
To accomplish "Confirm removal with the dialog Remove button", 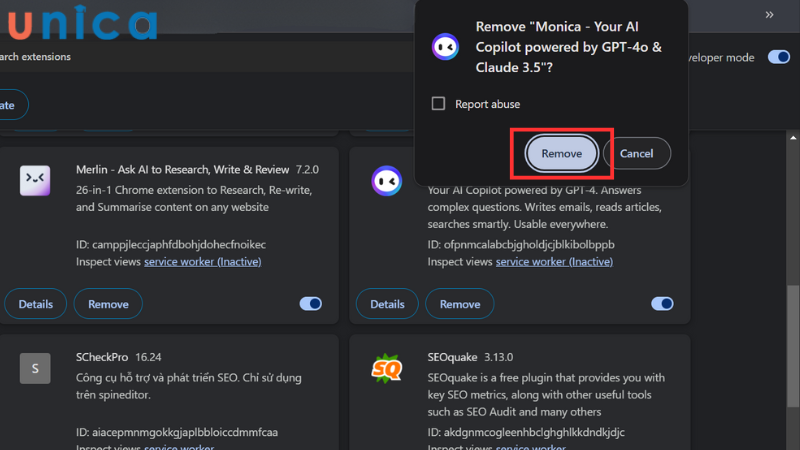I will point(561,153).
